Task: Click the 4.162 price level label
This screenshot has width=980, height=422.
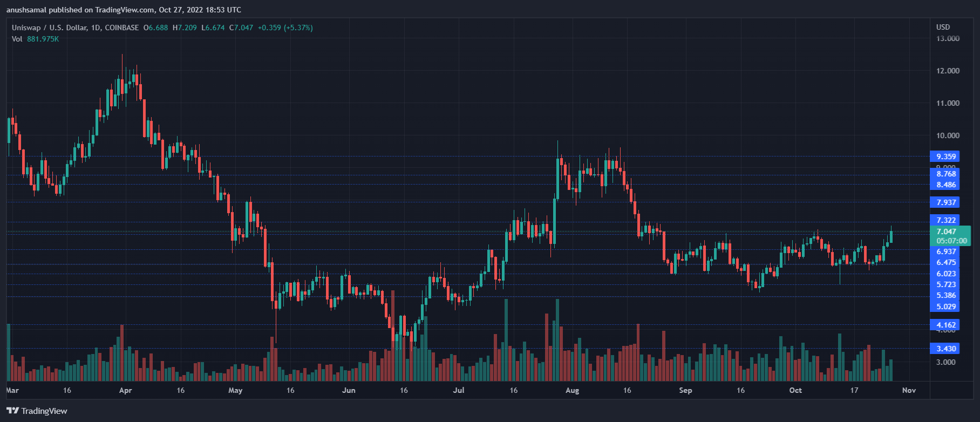Action: [944, 325]
